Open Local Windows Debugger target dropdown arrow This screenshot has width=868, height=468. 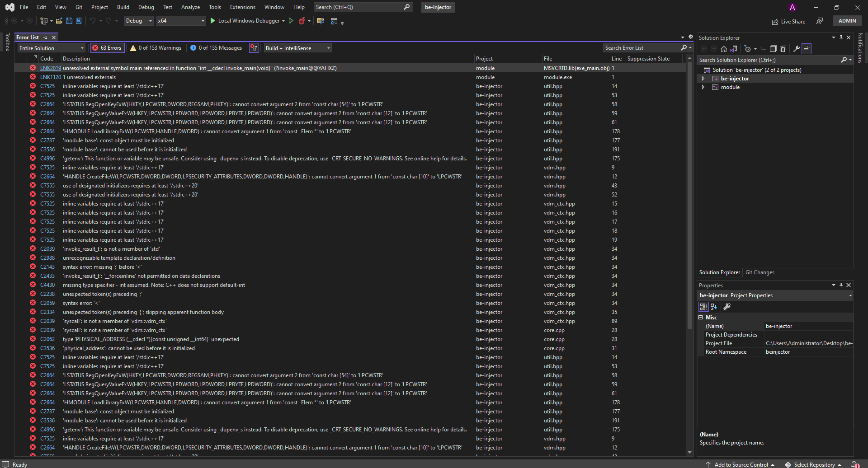coord(283,21)
